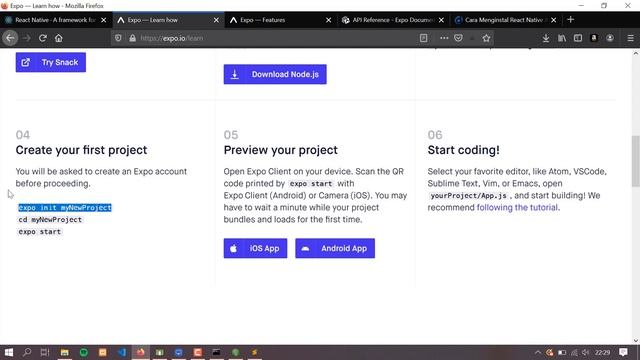This screenshot has width=640, height=360.
Task: Close the React Native tab
Action: coord(104,20)
